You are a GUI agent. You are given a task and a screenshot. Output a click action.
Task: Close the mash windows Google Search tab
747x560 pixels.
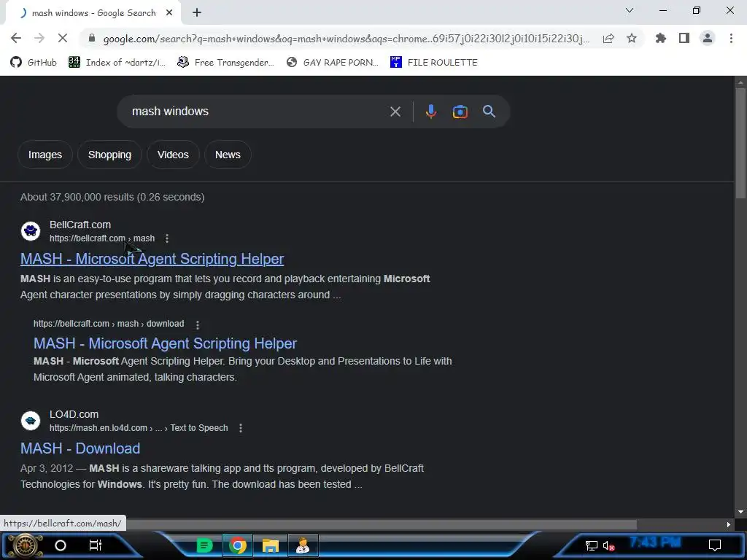click(169, 13)
